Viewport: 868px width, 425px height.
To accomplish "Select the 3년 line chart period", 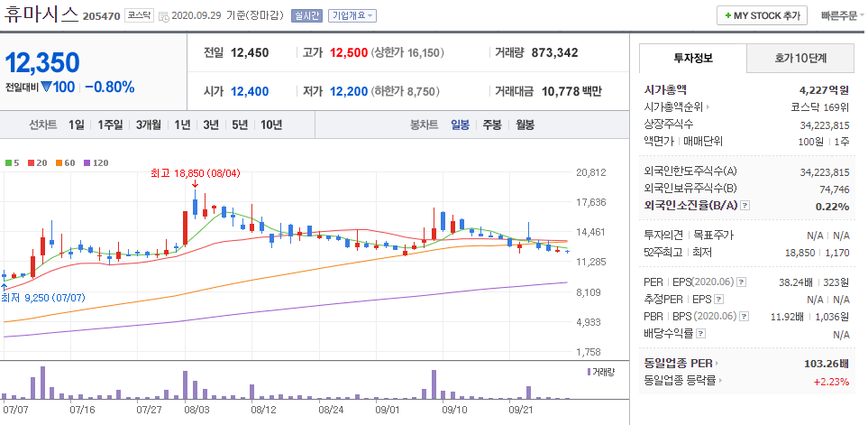I will 211,125.
